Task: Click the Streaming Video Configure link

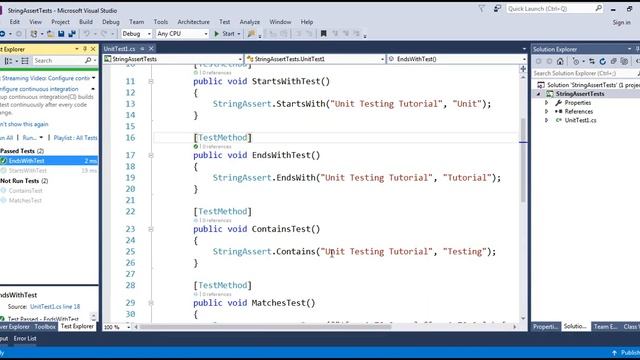Action: coord(45,78)
